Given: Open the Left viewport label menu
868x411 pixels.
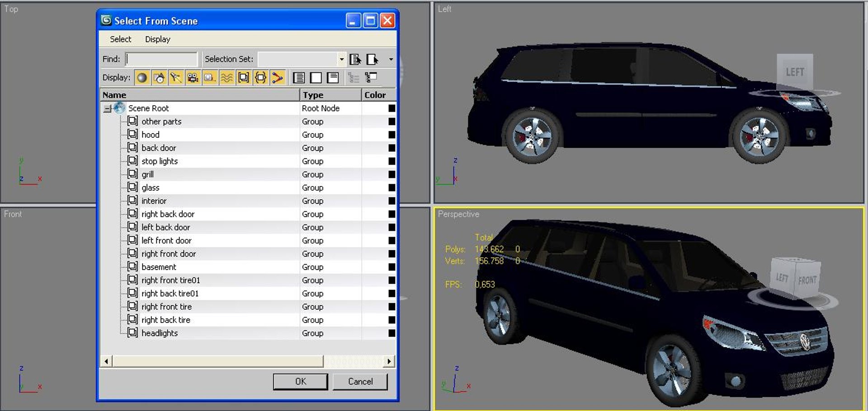Looking at the screenshot, I should tap(444, 9).
